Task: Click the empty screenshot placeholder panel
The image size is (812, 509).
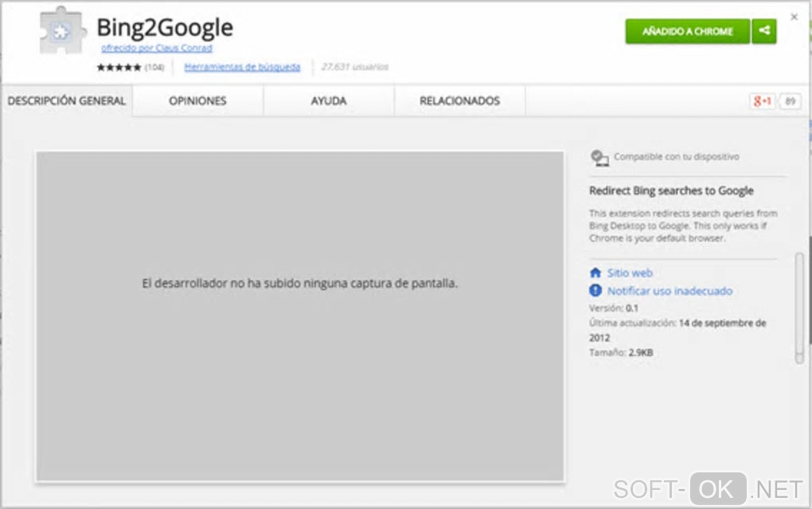Action: click(x=300, y=316)
